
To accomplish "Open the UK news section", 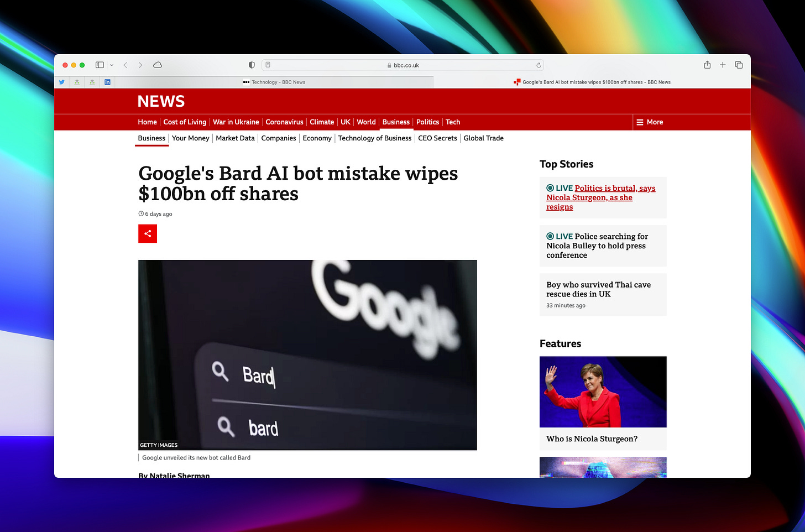I will tap(346, 122).
